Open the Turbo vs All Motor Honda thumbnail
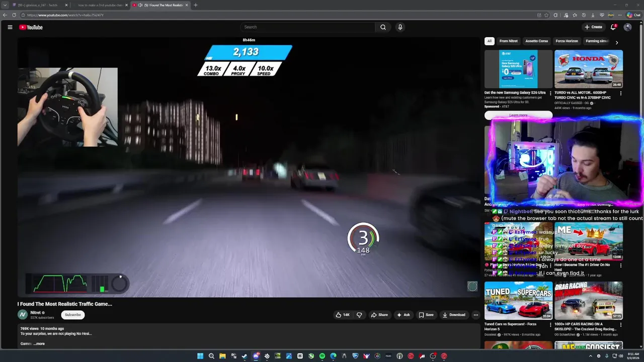The height and width of the screenshot is (362, 644). click(x=589, y=69)
